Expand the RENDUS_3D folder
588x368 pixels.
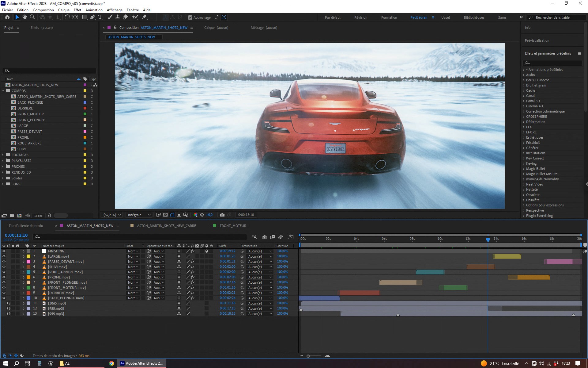click(x=3, y=172)
